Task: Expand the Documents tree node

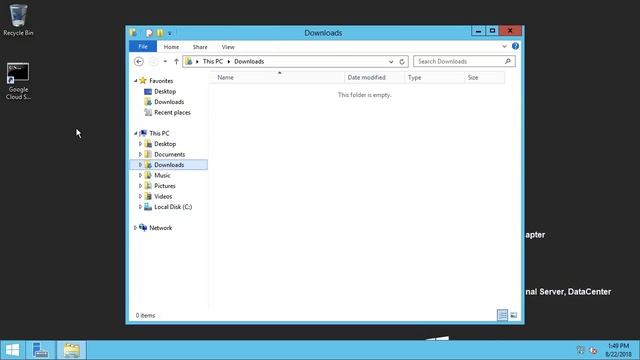Action: tap(140, 154)
